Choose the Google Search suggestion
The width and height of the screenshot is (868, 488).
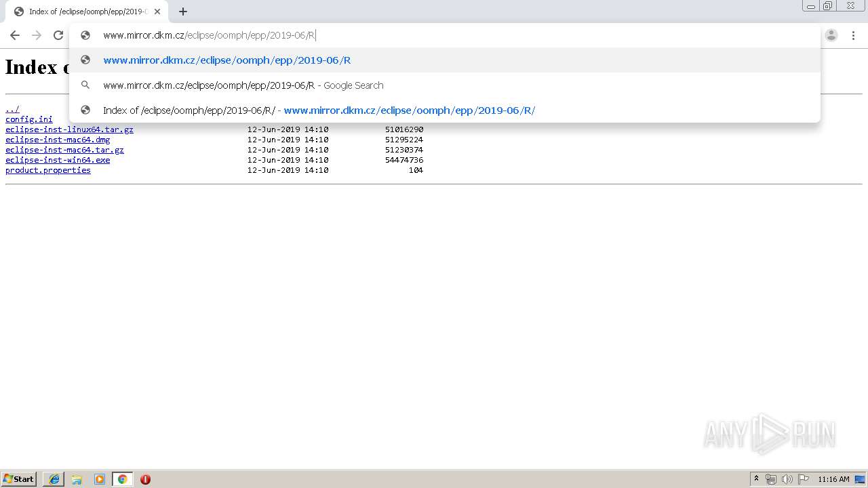pos(445,85)
